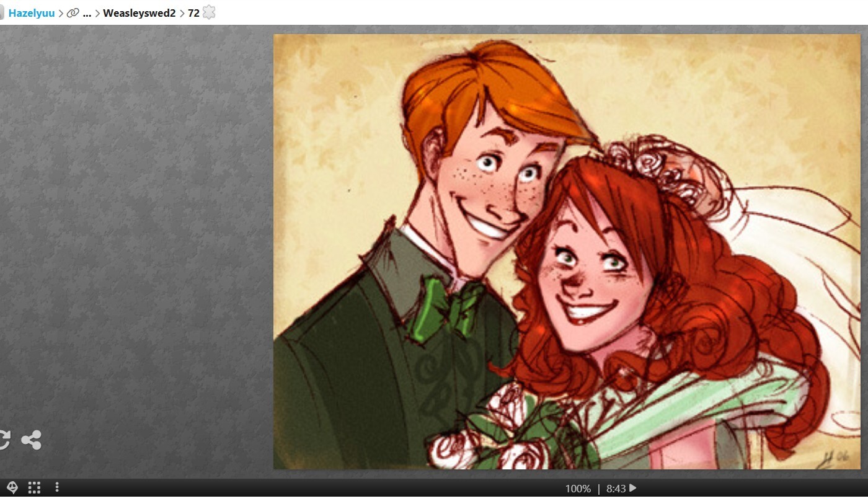Start playback with the play arrow
This screenshot has width=868, height=501.
click(x=633, y=489)
